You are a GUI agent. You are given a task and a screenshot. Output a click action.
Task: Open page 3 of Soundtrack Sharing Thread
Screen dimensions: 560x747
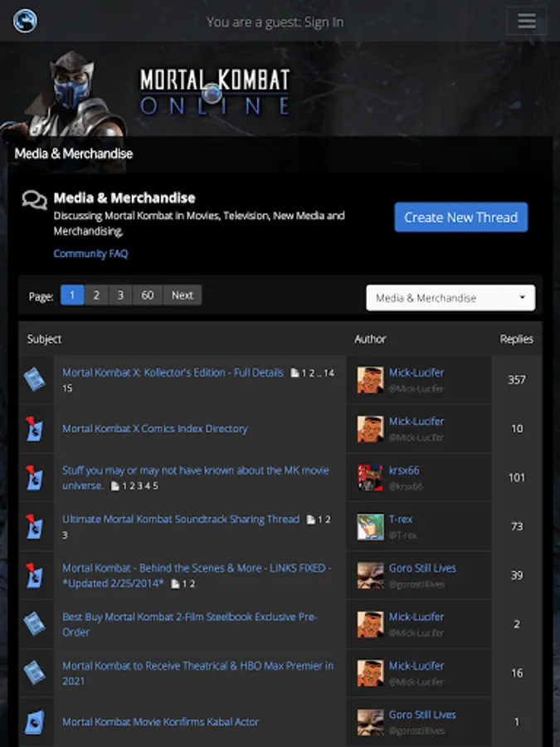pos(65,535)
